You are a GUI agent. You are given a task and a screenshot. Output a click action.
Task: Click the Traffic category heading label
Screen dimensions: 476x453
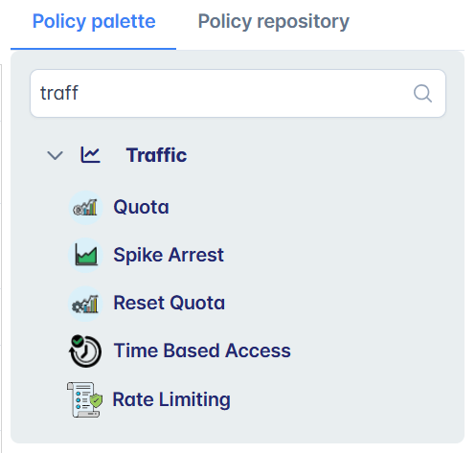coord(156,155)
